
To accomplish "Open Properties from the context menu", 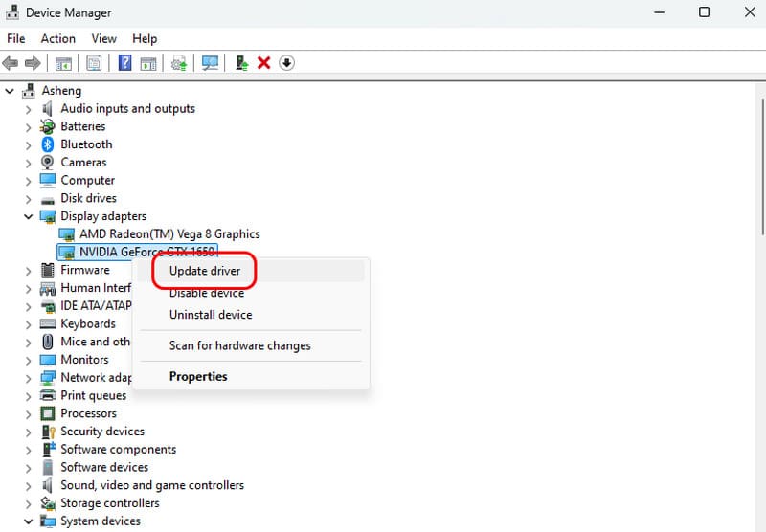I will pos(198,377).
